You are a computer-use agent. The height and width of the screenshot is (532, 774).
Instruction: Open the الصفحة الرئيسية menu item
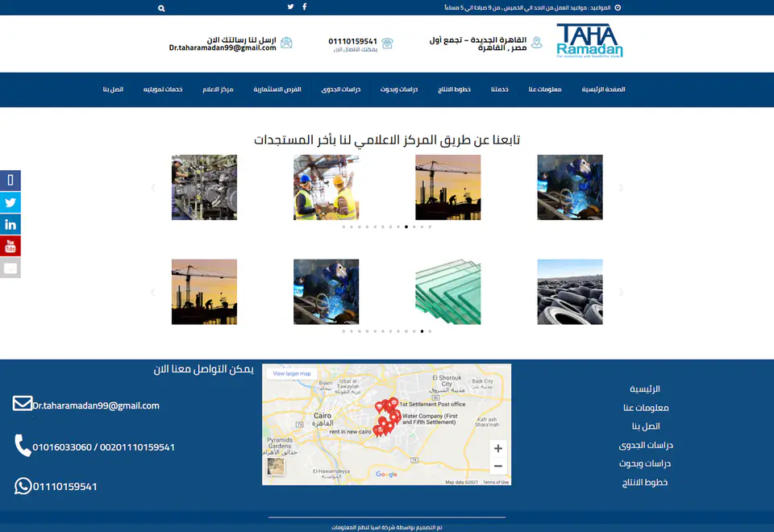603,89
